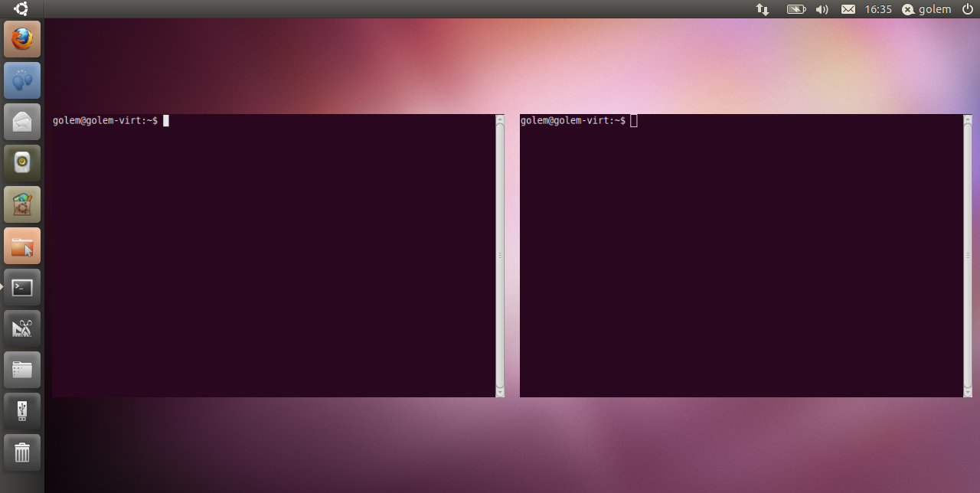The width and height of the screenshot is (980, 493).
Task: Open the blue chat bubbles launcher icon
Action: pos(21,80)
